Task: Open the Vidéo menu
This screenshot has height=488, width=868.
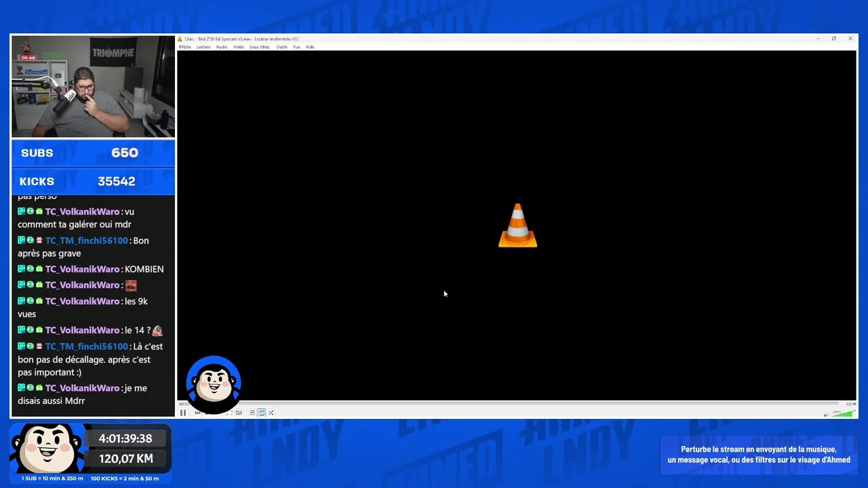Action: (x=239, y=47)
